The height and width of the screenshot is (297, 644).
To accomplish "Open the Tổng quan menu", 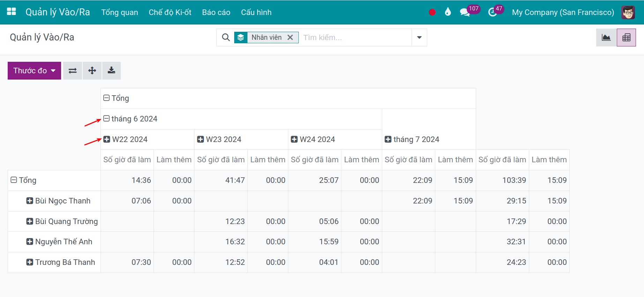I will pyautogui.click(x=120, y=12).
